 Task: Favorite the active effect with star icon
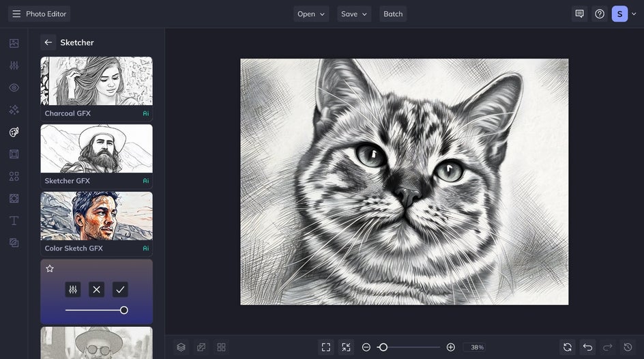(50, 269)
